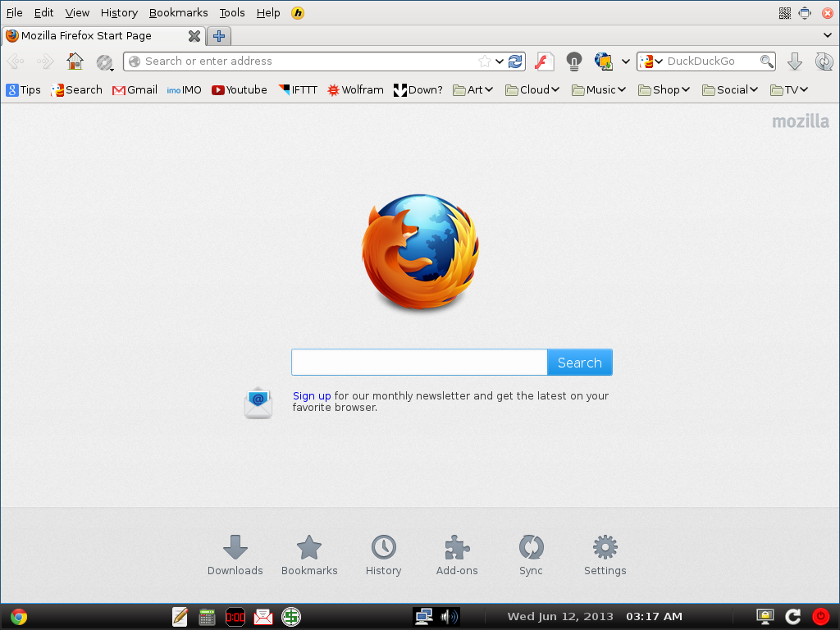
Task: Open the IMO bookmark
Action: coord(185,90)
